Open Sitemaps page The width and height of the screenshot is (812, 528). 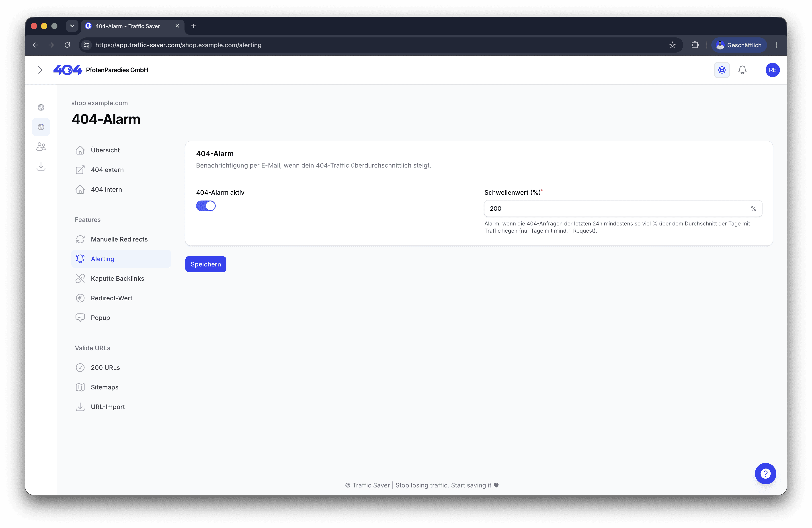pos(121,387)
